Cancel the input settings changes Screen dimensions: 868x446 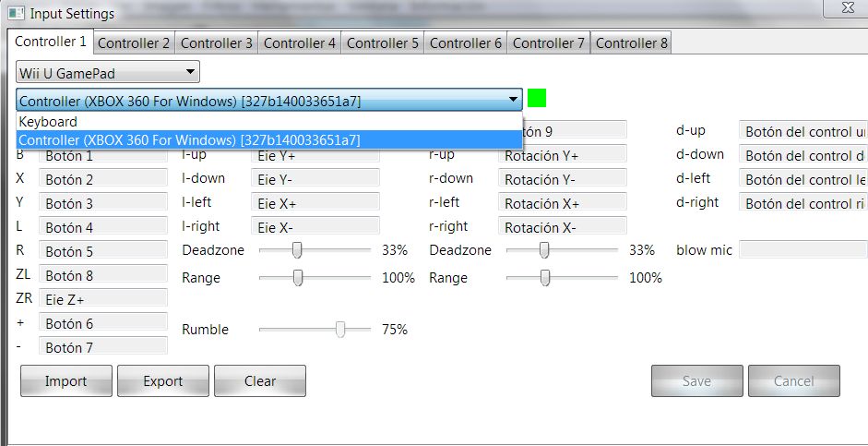(794, 381)
